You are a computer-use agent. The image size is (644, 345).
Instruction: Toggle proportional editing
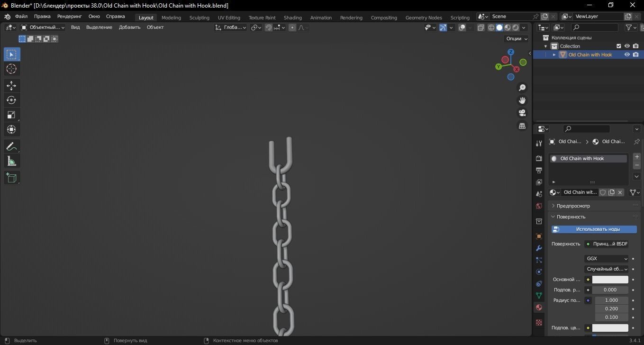point(292,27)
